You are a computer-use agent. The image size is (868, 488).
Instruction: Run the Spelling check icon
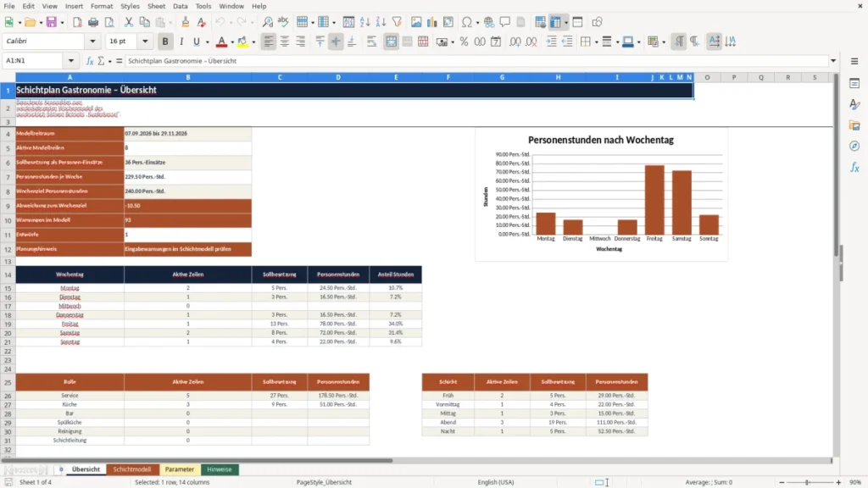283,22
